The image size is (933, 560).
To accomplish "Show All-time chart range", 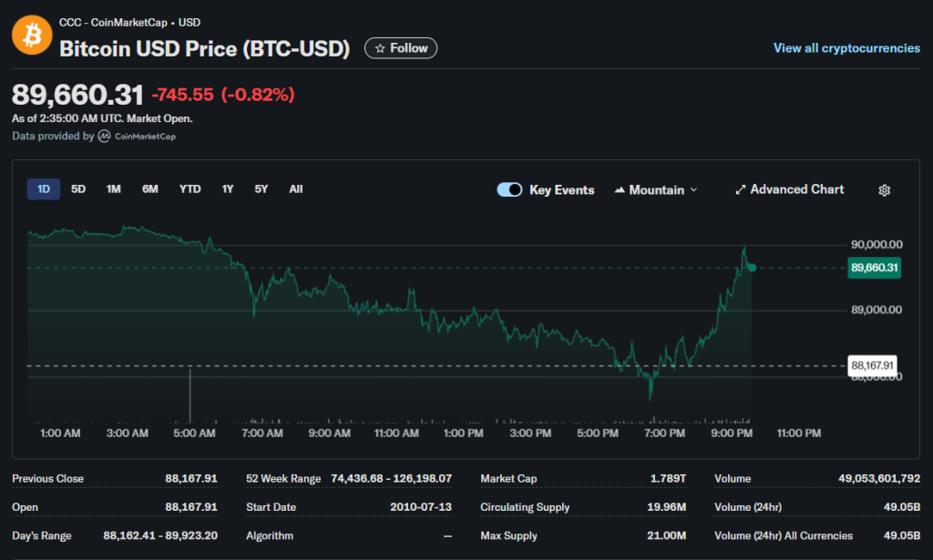I will point(296,189).
